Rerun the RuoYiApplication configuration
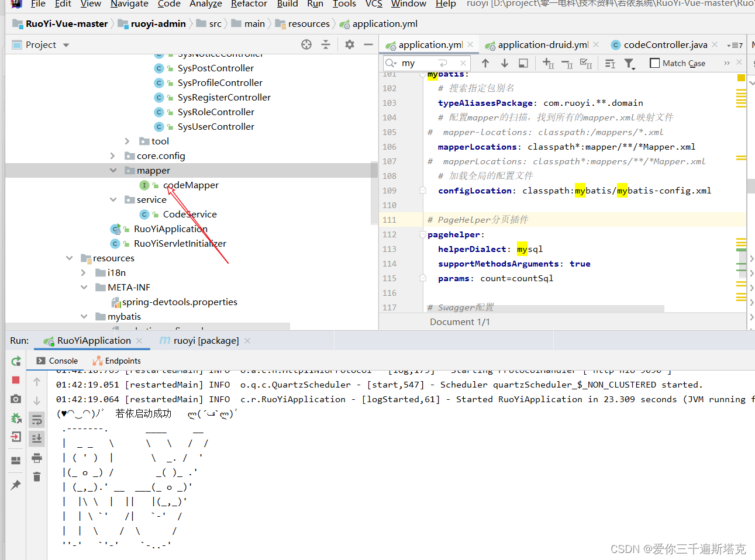The width and height of the screenshot is (755, 560). 16,361
